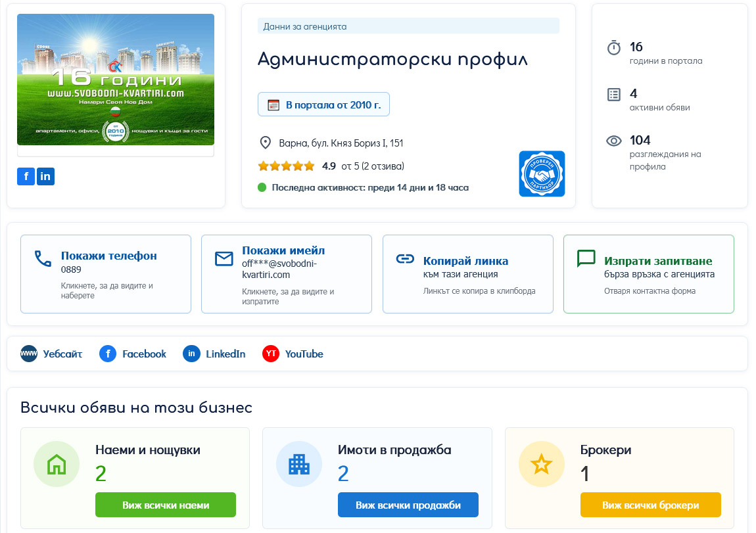Click the yellow star icon for brokers
The width and height of the screenshot is (756, 533).
pos(542,465)
